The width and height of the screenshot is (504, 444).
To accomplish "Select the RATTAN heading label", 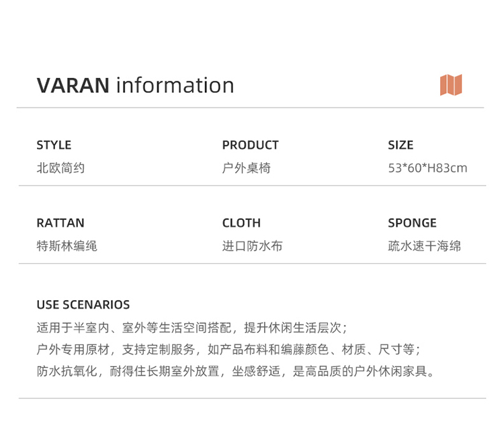I will pos(60,223).
